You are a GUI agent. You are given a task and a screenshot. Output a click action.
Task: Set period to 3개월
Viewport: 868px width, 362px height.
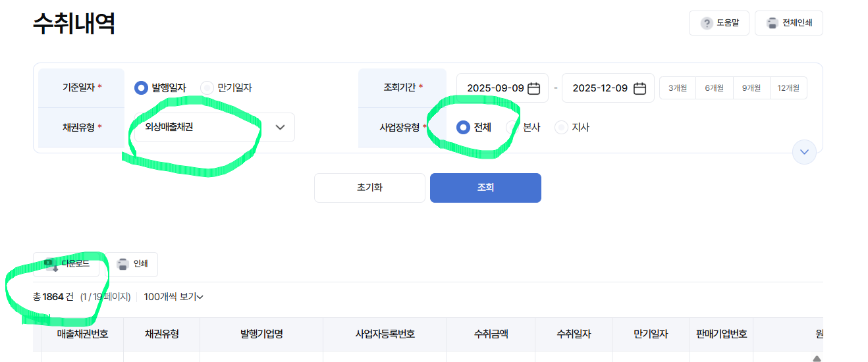click(678, 88)
